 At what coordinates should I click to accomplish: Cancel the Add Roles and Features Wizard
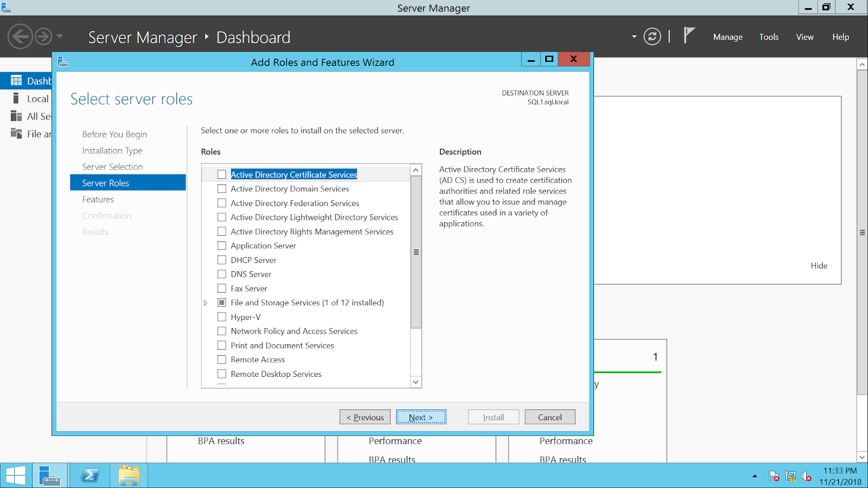(x=550, y=416)
